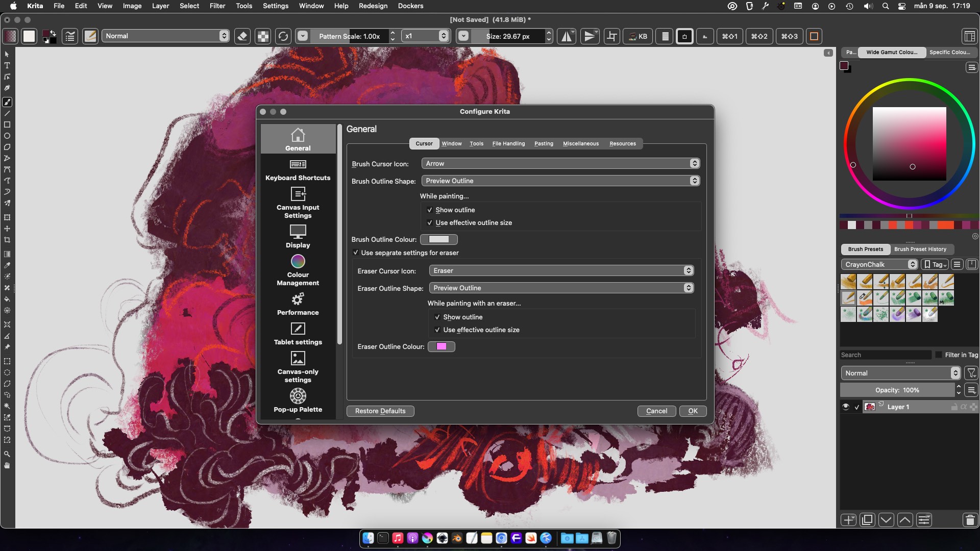
Task: Open the Tablet settings page
Action: pyautogui.click(x=298, y=334)
